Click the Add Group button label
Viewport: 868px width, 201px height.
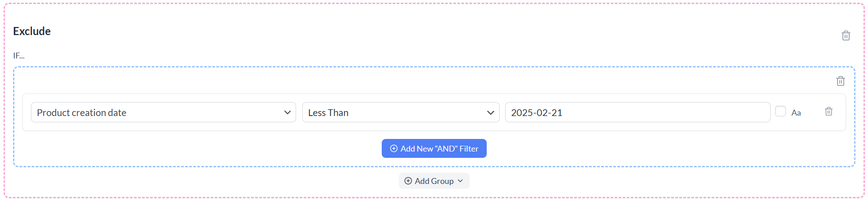tap(434, 181)
